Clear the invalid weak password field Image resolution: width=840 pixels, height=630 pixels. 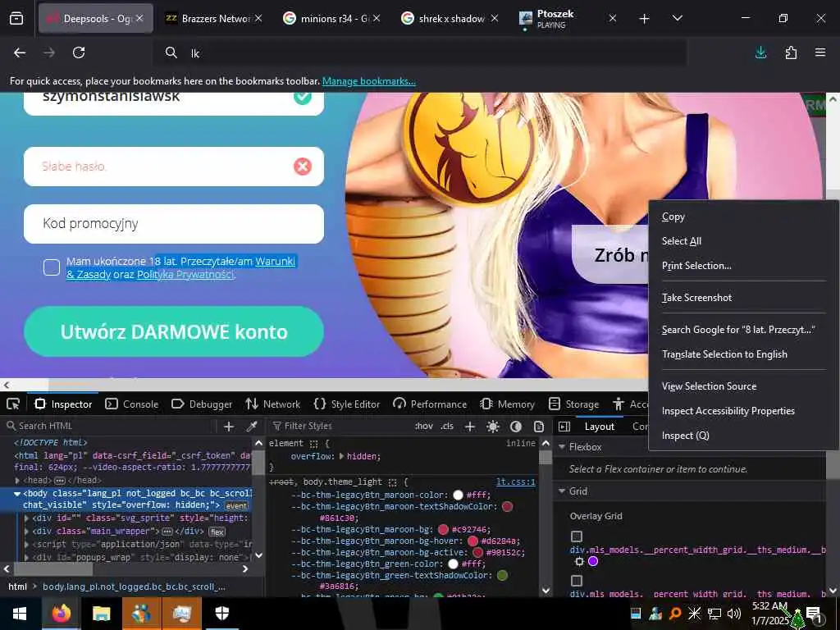303,167
